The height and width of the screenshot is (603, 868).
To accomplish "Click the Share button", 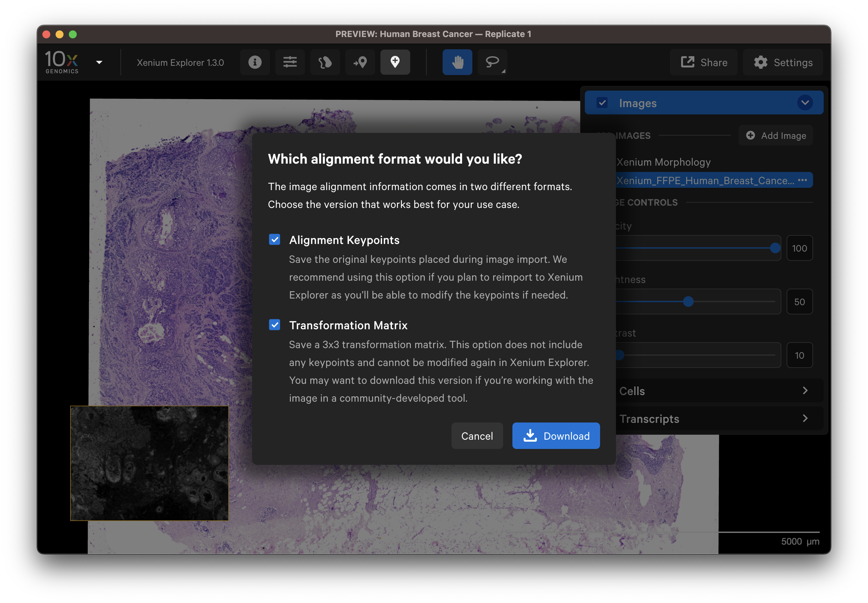I will coord(704,62).
